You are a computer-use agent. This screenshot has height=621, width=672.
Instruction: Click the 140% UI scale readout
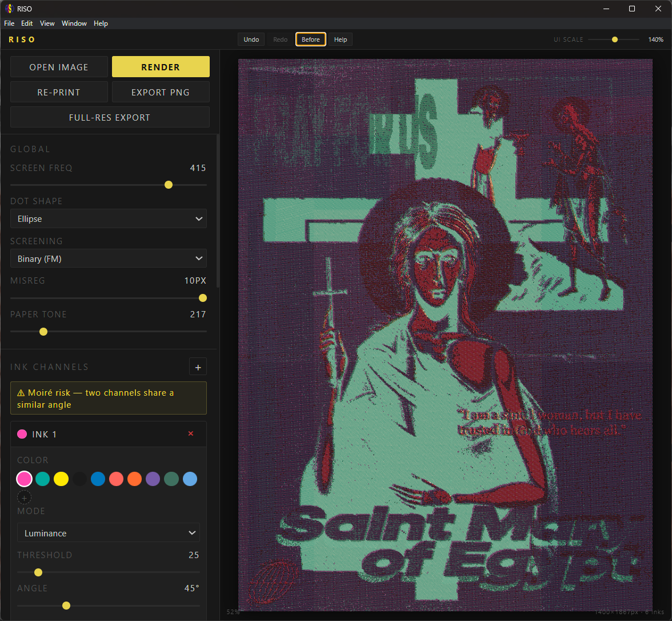coord(656,39)
